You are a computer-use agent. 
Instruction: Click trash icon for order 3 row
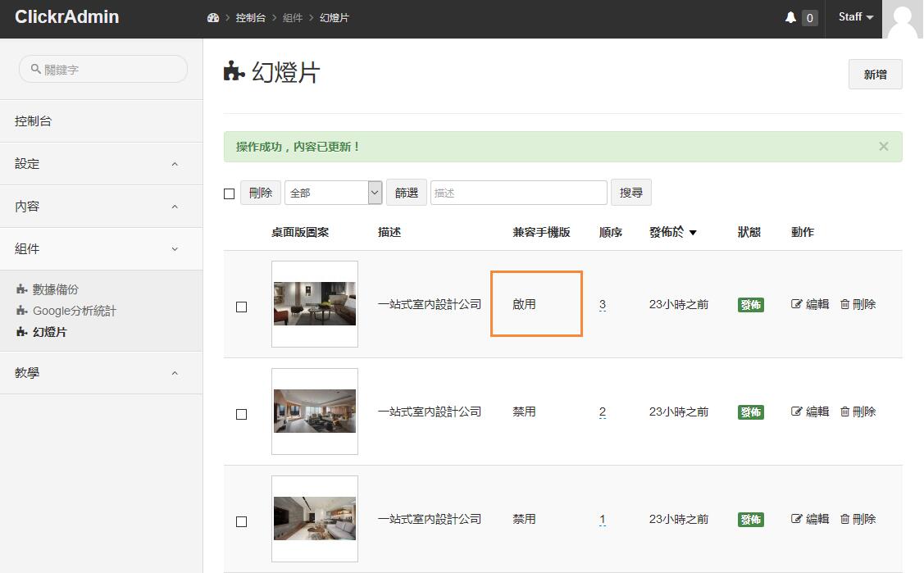[x=844, y=304]
